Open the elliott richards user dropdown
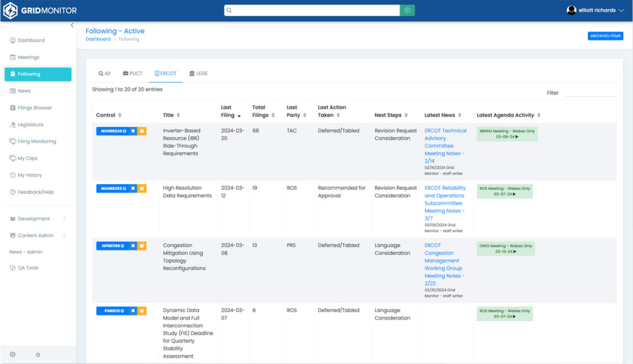This screenshot has height=364, width=633. pos(596,10)
